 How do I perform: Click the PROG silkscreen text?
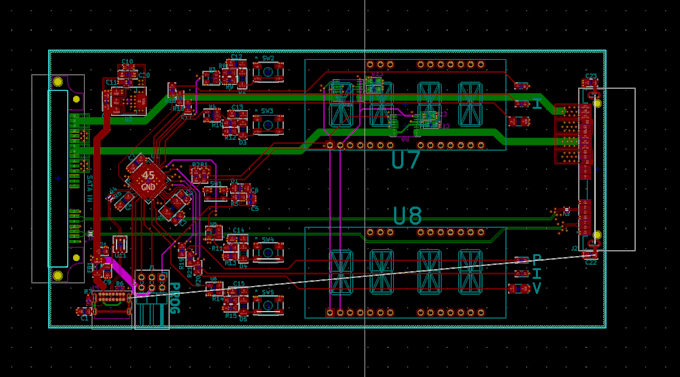174,298
